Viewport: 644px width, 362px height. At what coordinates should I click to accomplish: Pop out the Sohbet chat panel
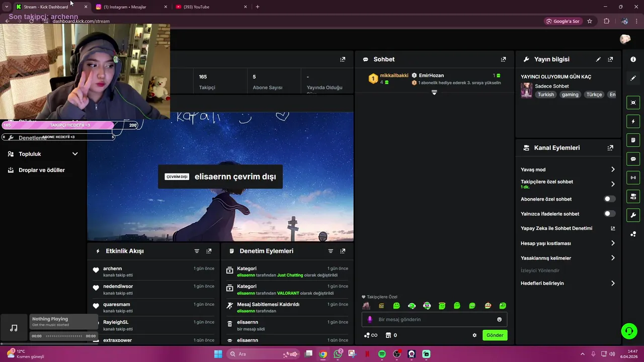coord(503,59)
